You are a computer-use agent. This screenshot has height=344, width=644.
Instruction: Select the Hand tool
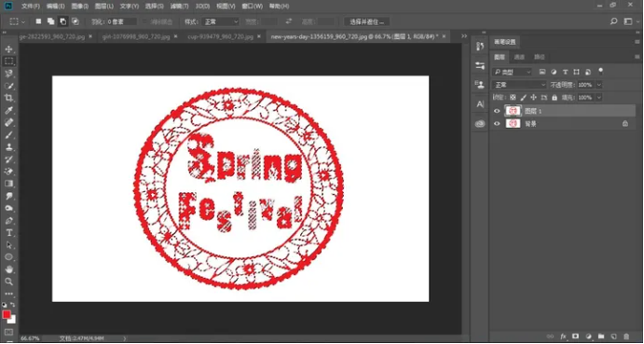8,269
